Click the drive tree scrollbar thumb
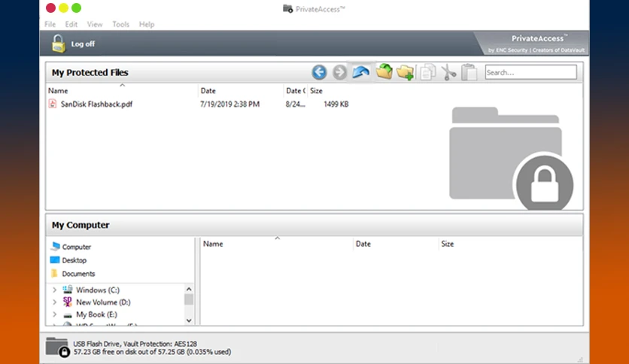 [x=189, y=299]
